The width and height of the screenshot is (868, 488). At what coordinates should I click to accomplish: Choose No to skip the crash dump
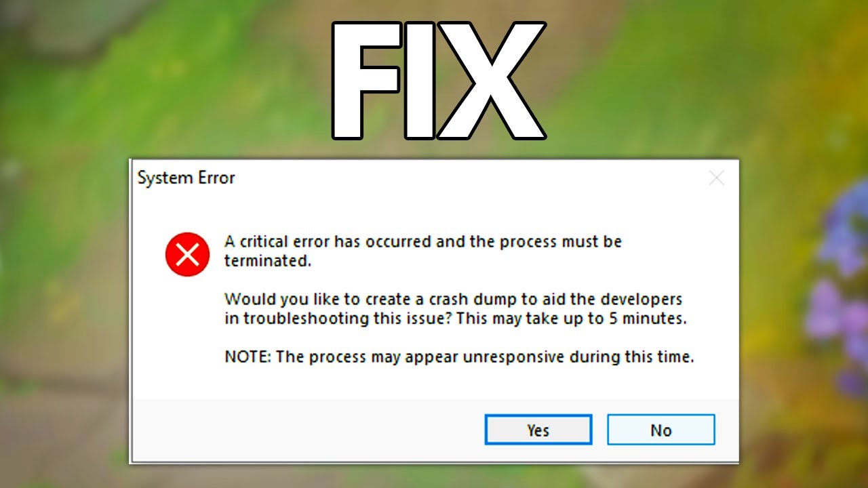(x=660, y=430)
